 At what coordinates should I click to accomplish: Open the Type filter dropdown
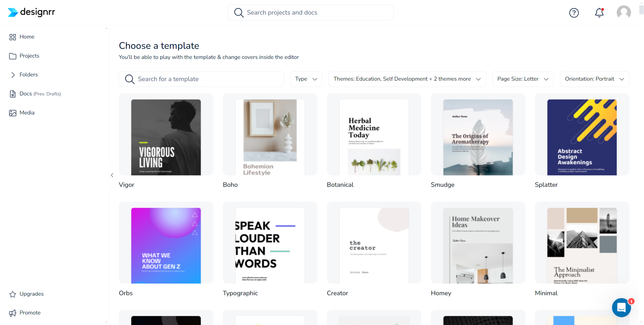[x=306, y=79]
